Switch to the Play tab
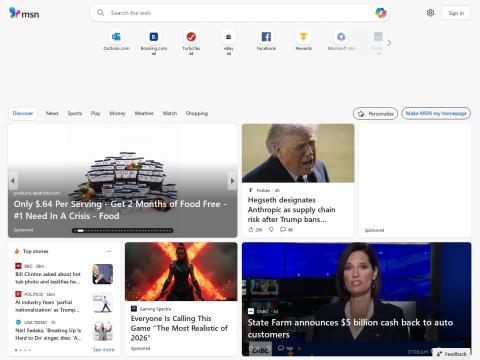 (x=95, y=113)
